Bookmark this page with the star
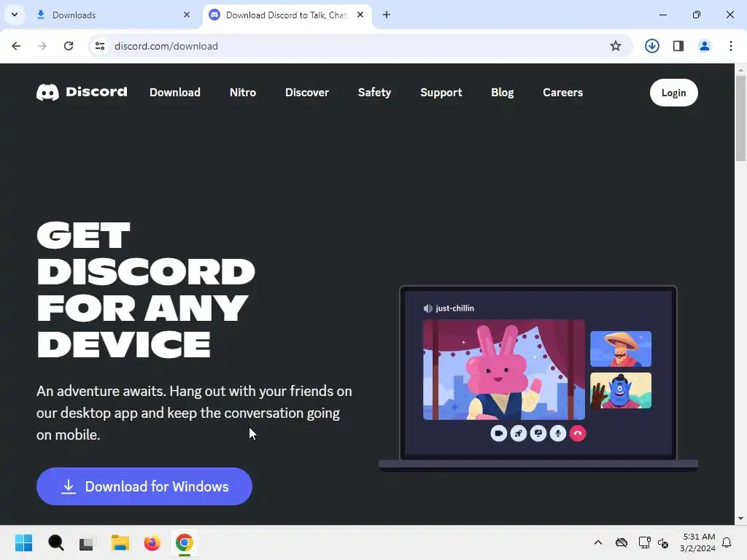747x560 pixels. point(616,46)
